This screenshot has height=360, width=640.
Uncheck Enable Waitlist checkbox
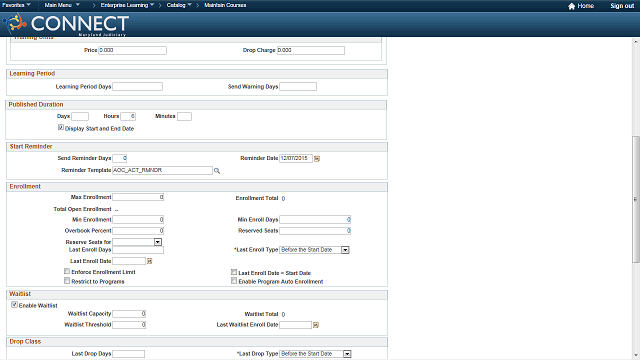tap(15, 304)
